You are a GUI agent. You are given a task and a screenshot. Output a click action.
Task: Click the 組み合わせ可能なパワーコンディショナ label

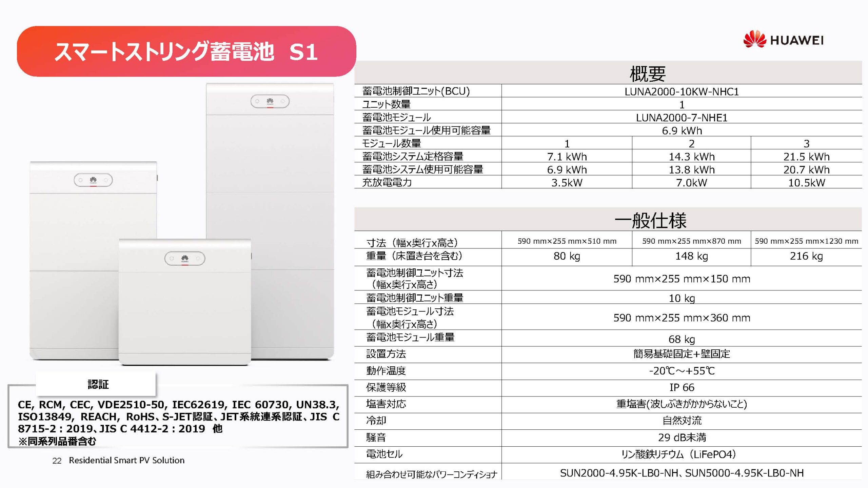click(x=432, y=474)
